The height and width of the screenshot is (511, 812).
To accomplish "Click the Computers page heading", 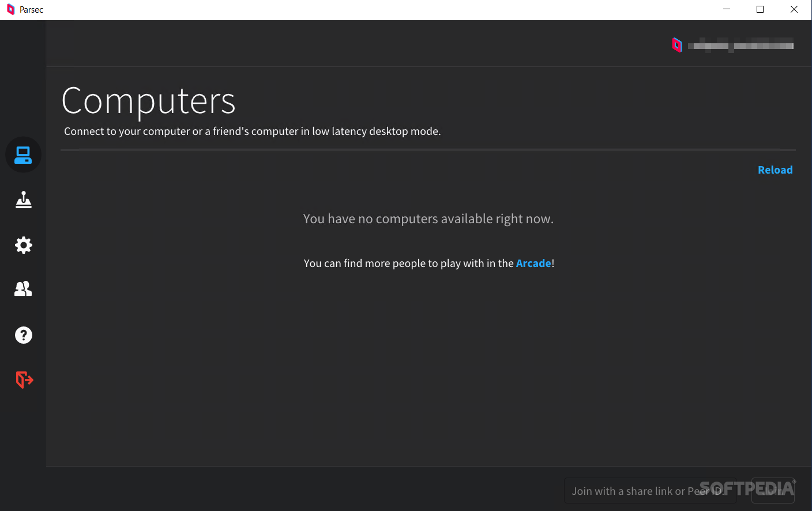I will (x=149, y=102).
